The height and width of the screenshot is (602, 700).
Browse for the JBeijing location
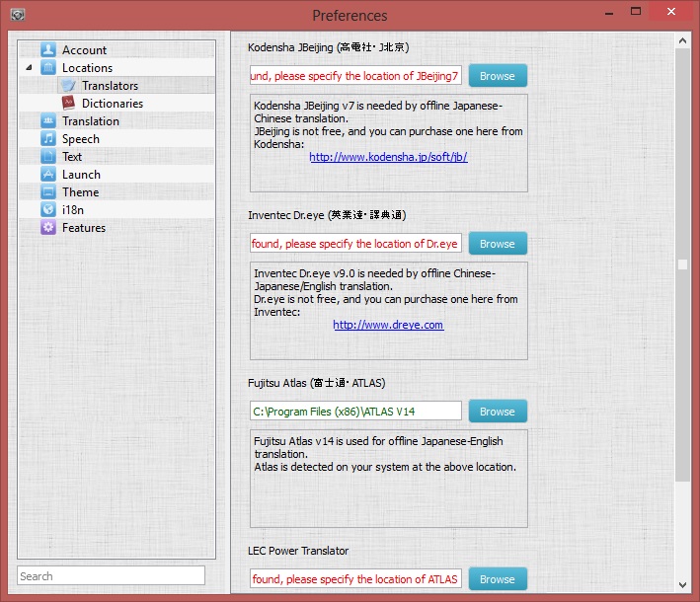point(498,76)
